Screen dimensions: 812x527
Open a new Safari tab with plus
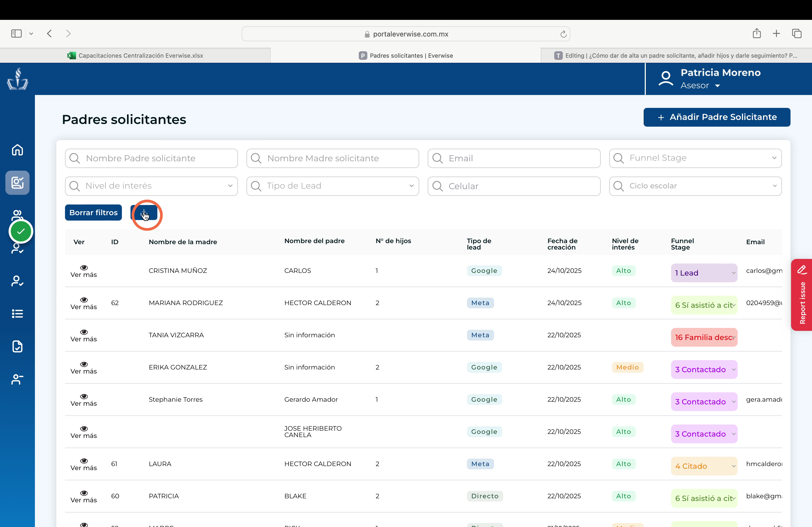(x=777, y=33)
